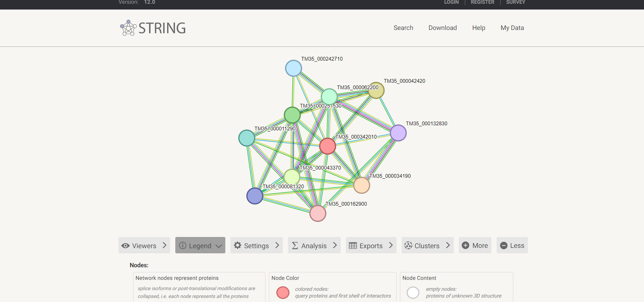Viewport: 644px width, 302px height.
Task: Click the TM35_000034190 node label
Action: point(390,176)
